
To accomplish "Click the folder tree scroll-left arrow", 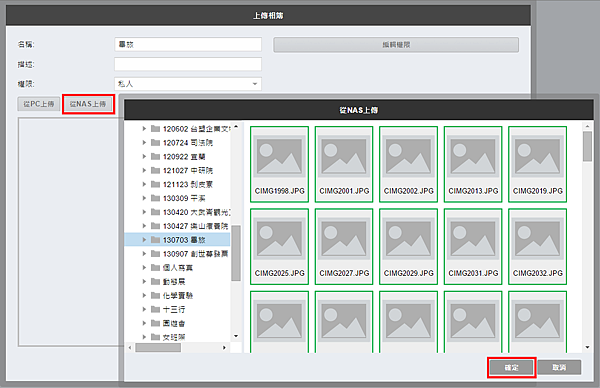I will click(x=130, y=347).
